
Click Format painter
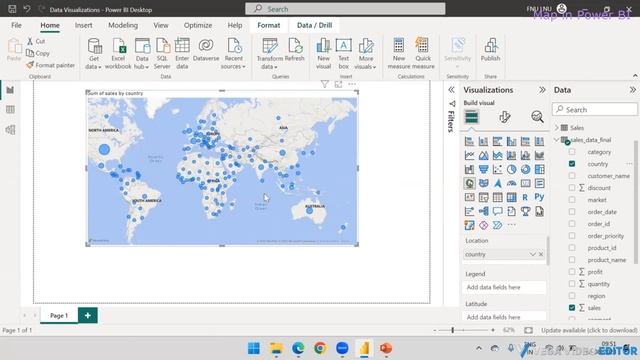[x=51, y=65]
